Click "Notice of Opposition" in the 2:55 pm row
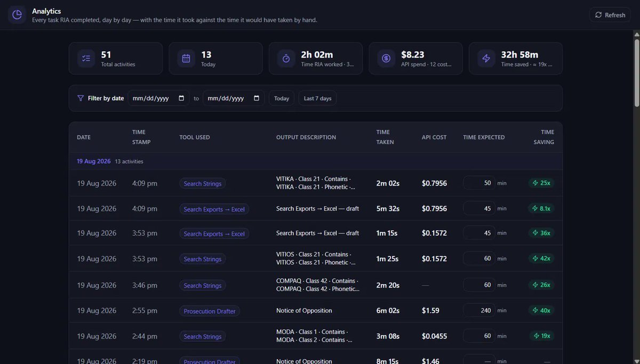The image size is (640, 364). point(304,311)
